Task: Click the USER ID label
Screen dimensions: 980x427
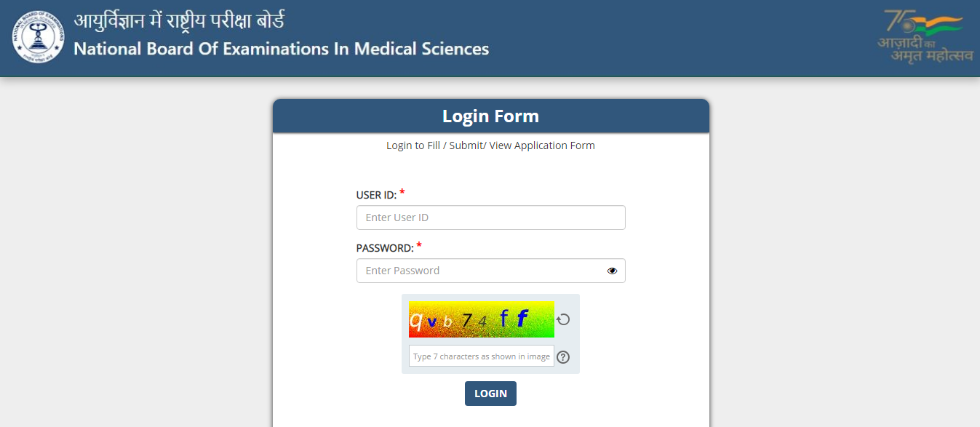Action: 376,195
